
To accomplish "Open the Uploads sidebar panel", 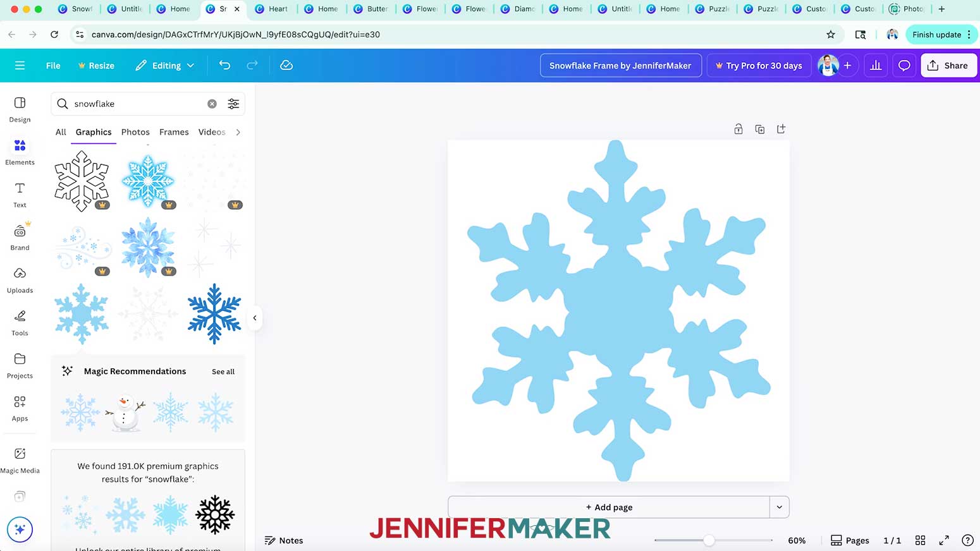I will (20, 281).
